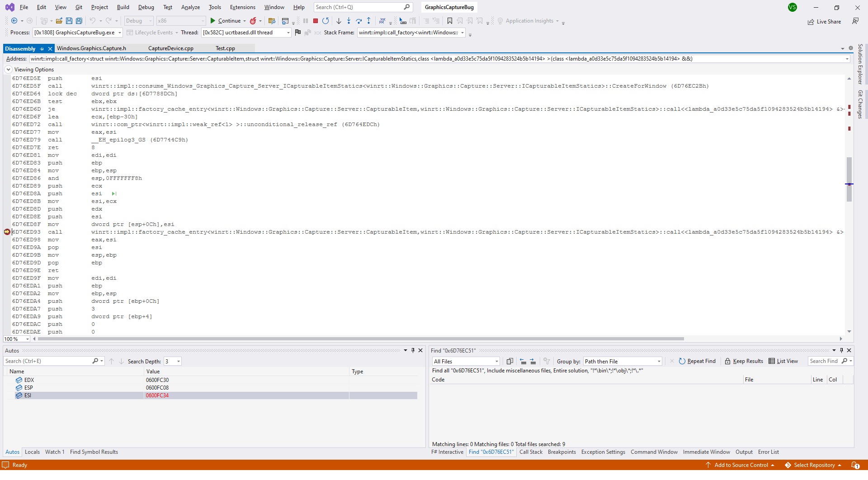The height and width of the screenshot is (480, 868).
Task: Click the Call Stack panel tab
Action: click(x=531, y=452)
